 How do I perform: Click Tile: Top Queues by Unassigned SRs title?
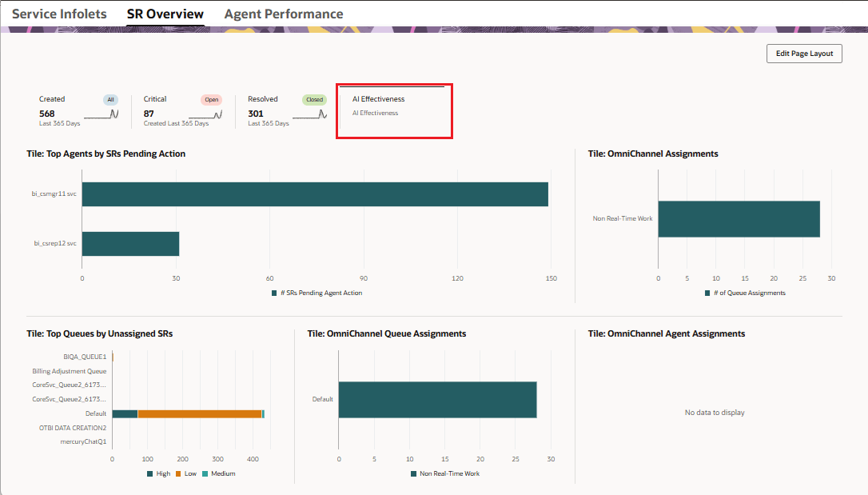[x=100, y=334]
